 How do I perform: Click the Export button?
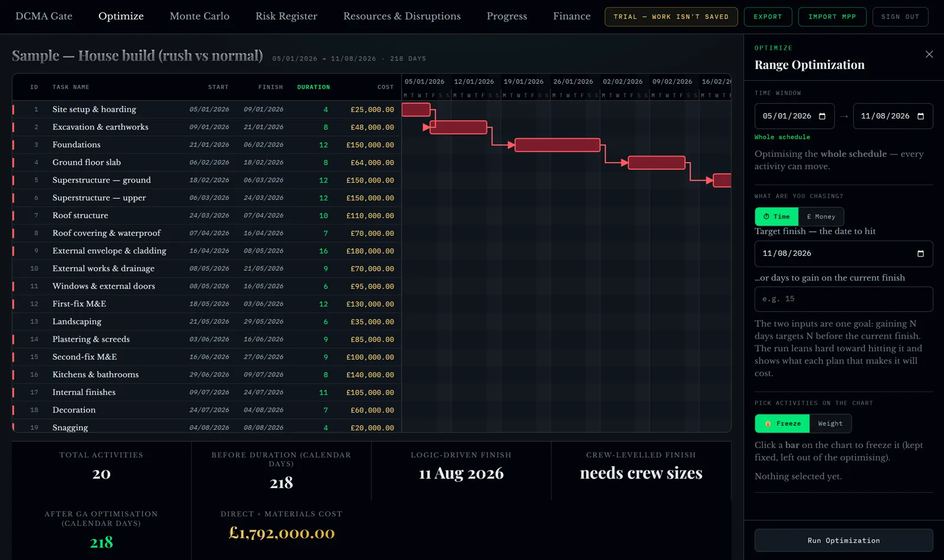[x=768, y=17]
